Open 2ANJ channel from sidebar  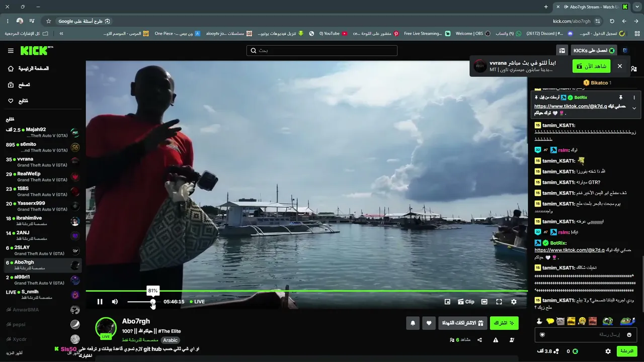click(43, 236)
